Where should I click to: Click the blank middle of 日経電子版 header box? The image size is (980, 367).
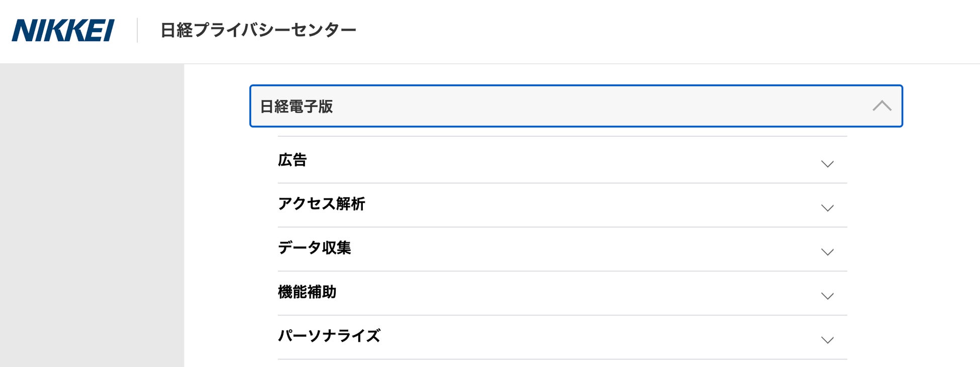pyautogui.click(x=578, y=106)
